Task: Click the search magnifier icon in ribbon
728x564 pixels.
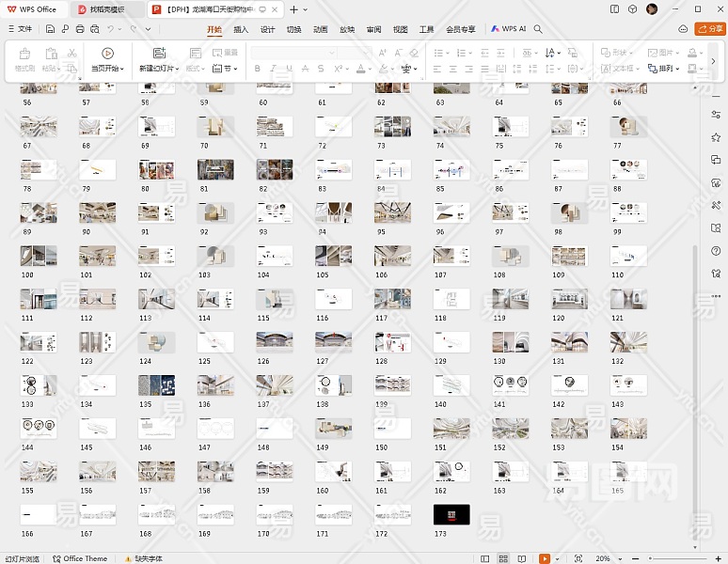Action: click(x=538, y=29)
